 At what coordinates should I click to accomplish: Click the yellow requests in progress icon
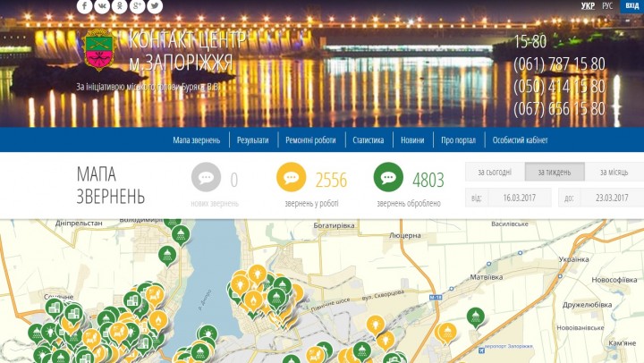click(292, 177)
